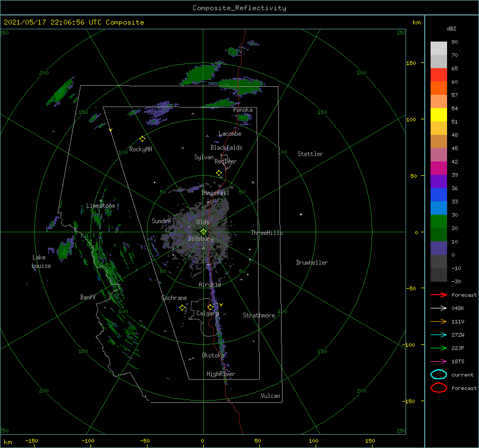Image resolution: width=479 pixels, height=448 pixels.
Task: Click the Innisfail label
Action: (215, 193)
